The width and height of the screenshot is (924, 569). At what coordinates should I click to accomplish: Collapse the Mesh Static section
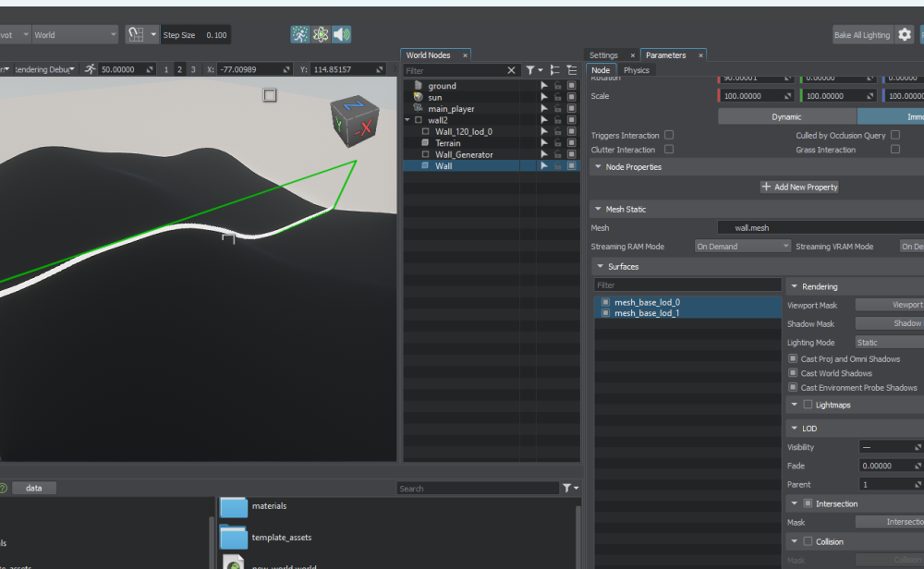(x=599, y=209)
